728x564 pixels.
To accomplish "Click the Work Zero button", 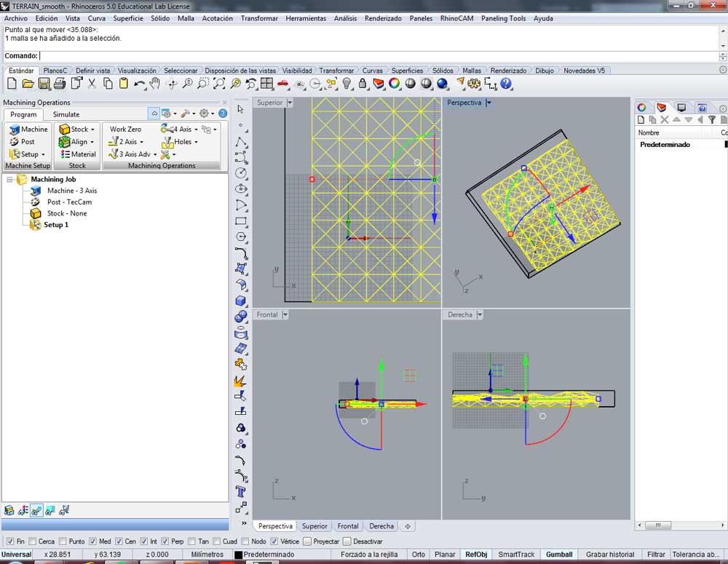I will point(125,129).
